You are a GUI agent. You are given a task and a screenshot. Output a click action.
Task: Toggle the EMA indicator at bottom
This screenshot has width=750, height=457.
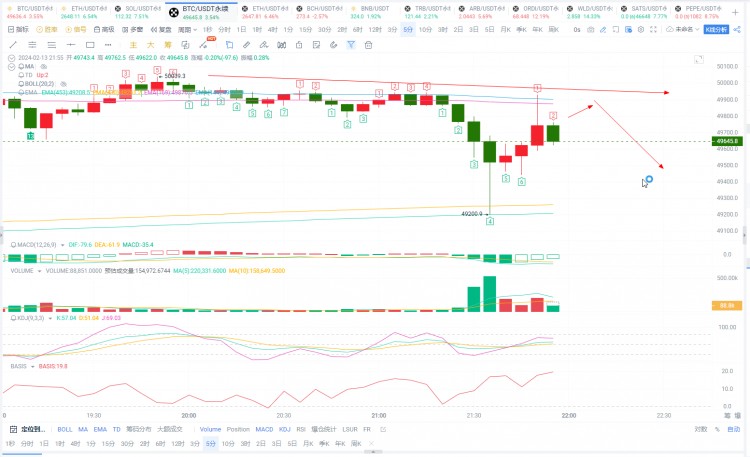click(x=100, y=429)
